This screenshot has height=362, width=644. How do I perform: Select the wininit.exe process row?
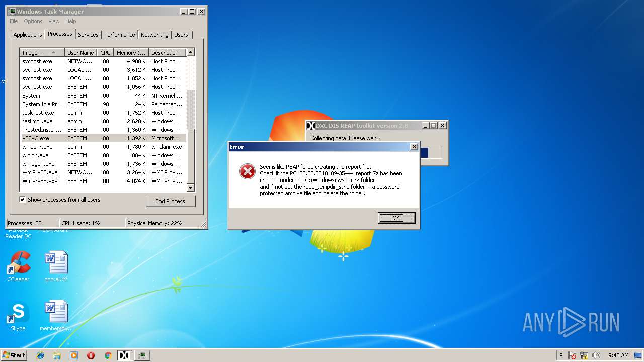click(x=103, y=155)
